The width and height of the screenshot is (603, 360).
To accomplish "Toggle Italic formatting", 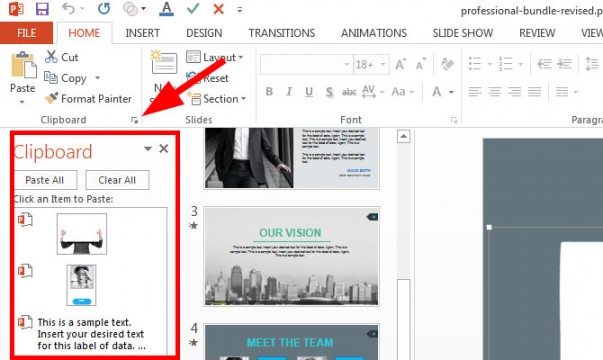I will 289,92.
